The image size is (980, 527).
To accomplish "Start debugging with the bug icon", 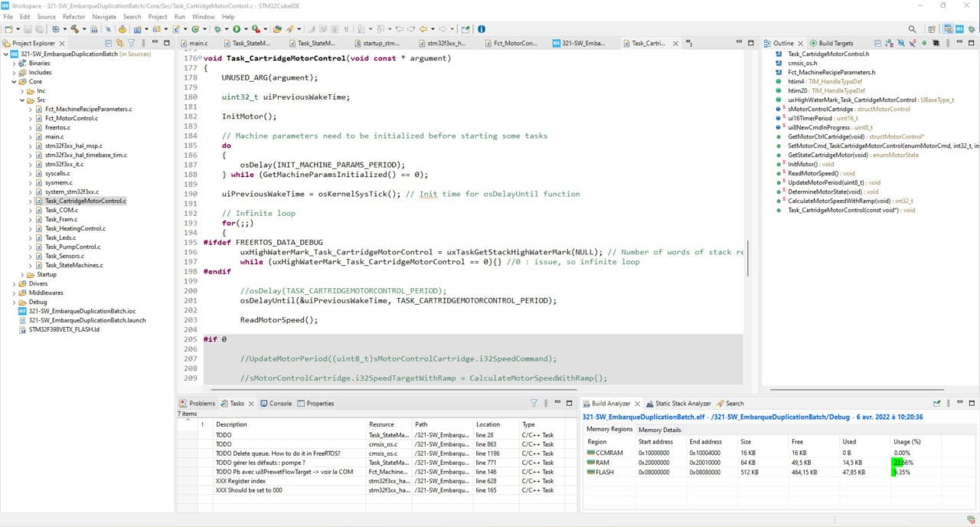I will tap(217, 29).
